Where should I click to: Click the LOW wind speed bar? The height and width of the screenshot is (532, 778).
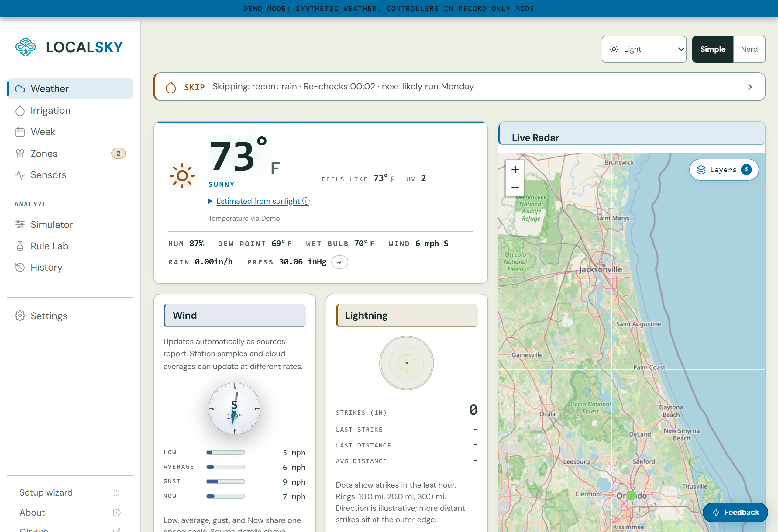coord(225,452)
